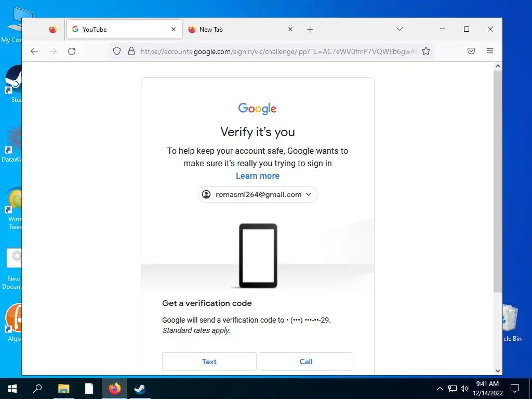Open the Firefox hamburger menu
This screenshot has width=532, height=399.
[x=489, y=51]
